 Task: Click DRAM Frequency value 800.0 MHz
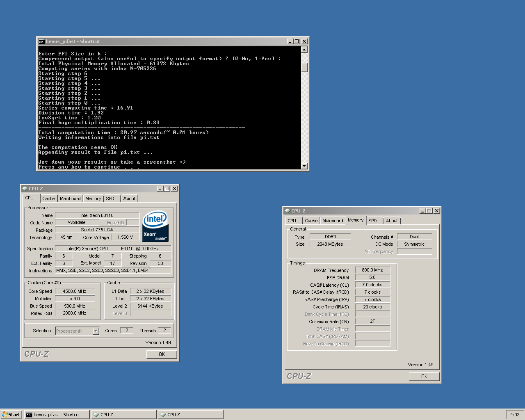[372, 270]
